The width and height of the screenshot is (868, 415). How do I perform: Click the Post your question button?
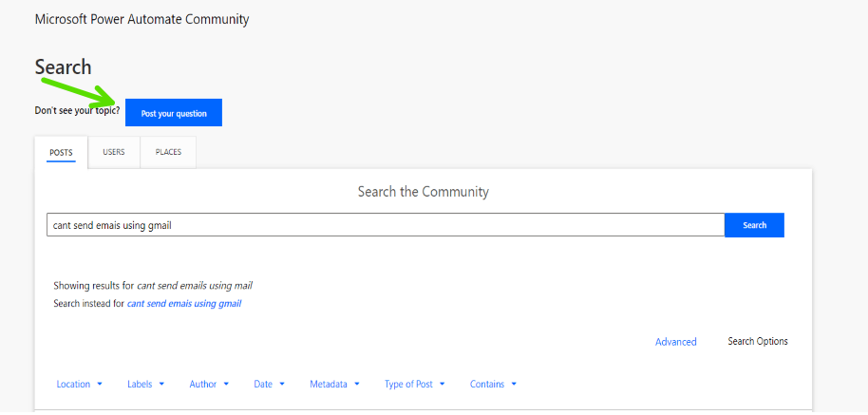tap(173, 113)
